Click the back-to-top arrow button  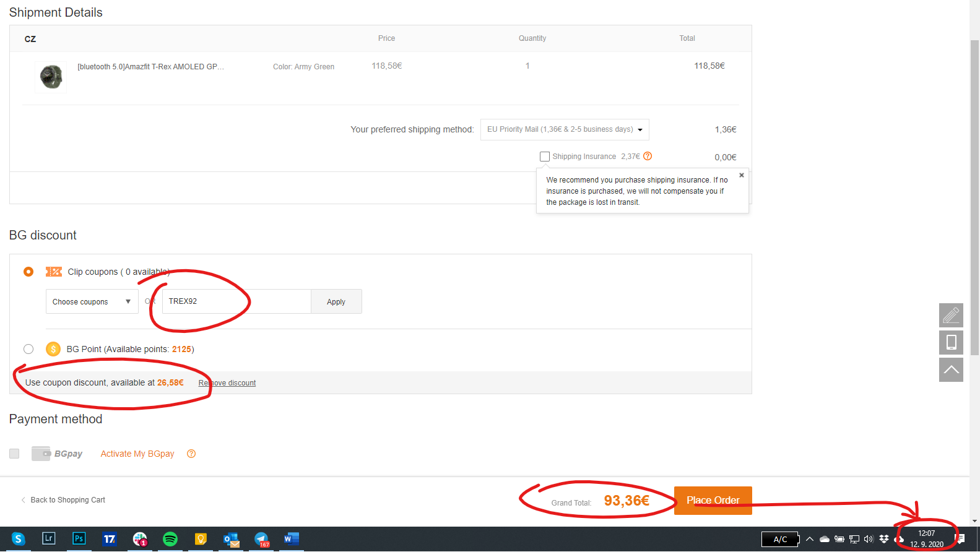click(951, 369)
